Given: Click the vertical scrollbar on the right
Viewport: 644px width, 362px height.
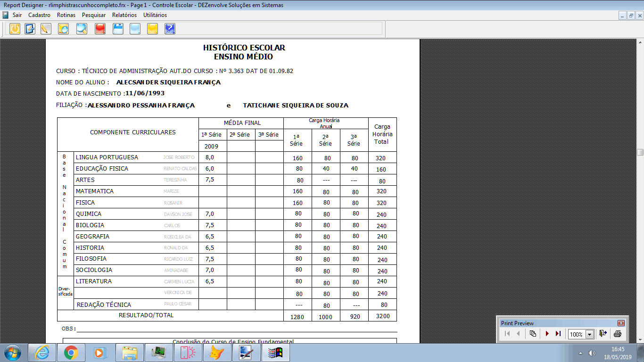Looking at the screenshot, I should pyautogui.click(x=640, y=152).
